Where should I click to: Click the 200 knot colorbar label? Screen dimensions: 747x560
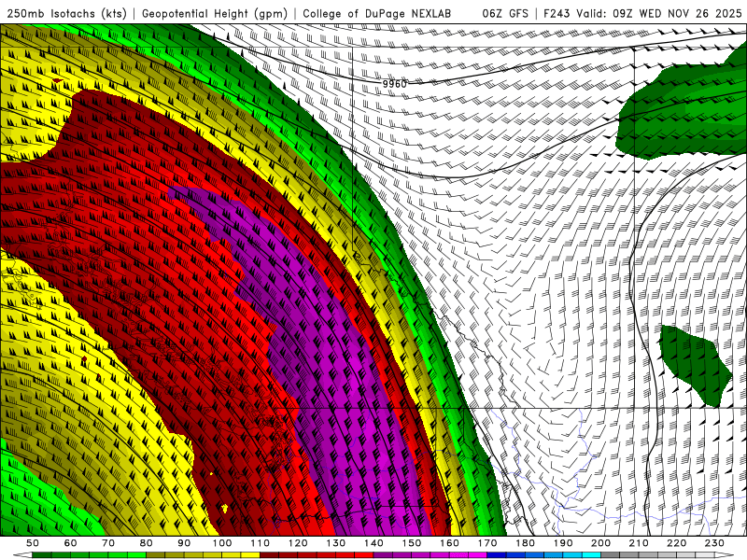coord(600,543)
